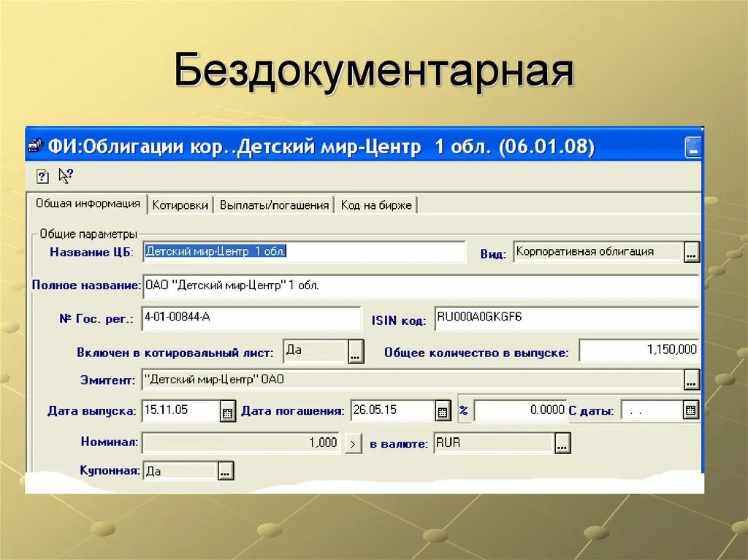Activate the What's This help cursor icon
This screenshot has height=560, width=748.
point(66,175)
